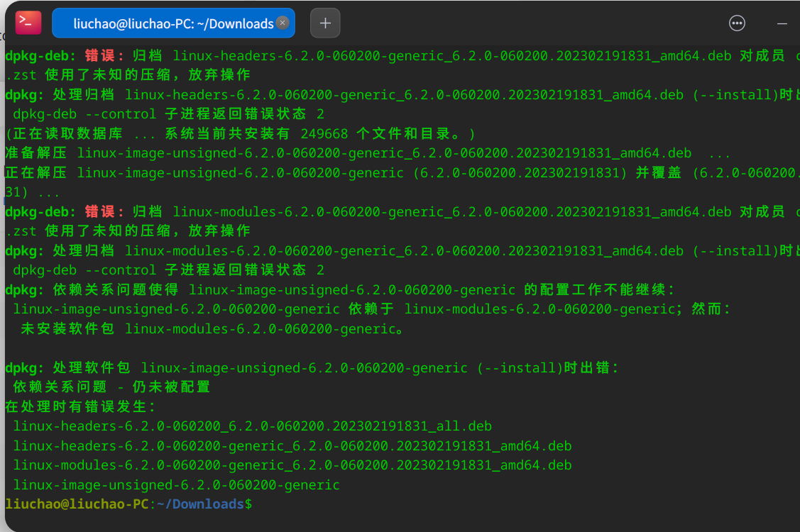This screenshot has width=800, height=532.
Task: Select the liuchao@liuchao-PC: ~/Downloads tab
Action: [x=173, y=23]
